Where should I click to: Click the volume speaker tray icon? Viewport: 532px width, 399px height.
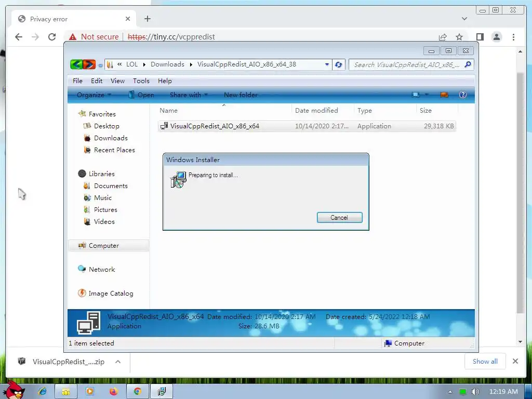[475, 392]
